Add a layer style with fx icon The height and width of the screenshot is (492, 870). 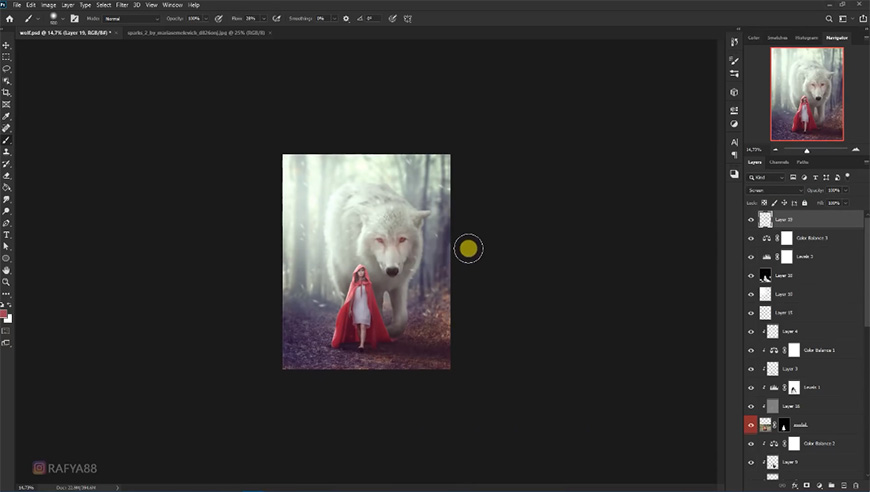[x=794, y=485]
